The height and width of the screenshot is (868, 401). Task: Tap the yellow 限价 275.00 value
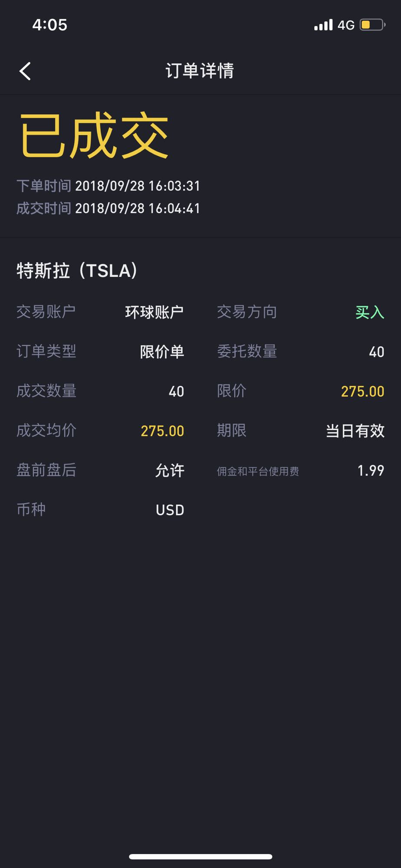(362, 391)
